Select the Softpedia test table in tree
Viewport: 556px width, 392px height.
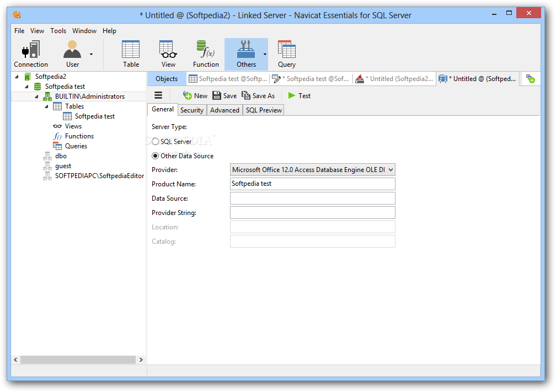click(x=95, y=116)
